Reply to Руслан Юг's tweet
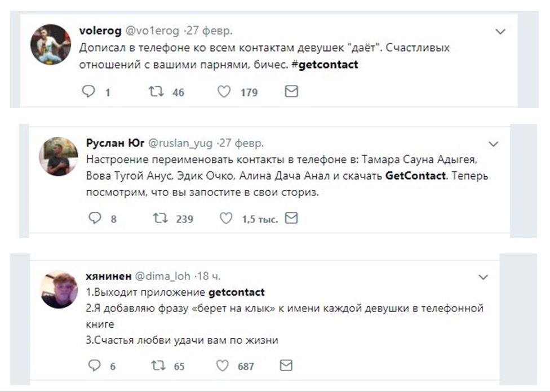The width and height of the screenshot is (550, 392). (95, 218)
